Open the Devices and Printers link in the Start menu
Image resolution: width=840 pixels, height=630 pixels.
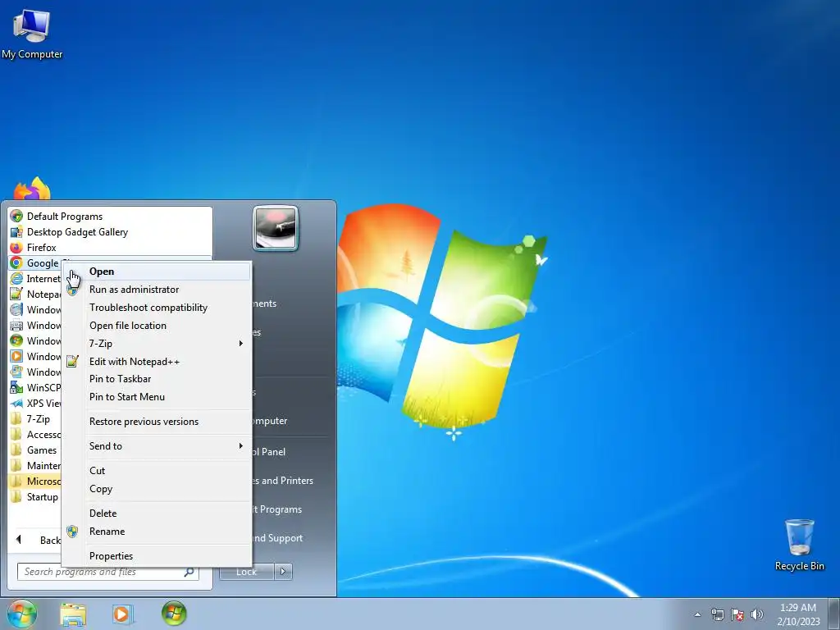pos(283,481)
